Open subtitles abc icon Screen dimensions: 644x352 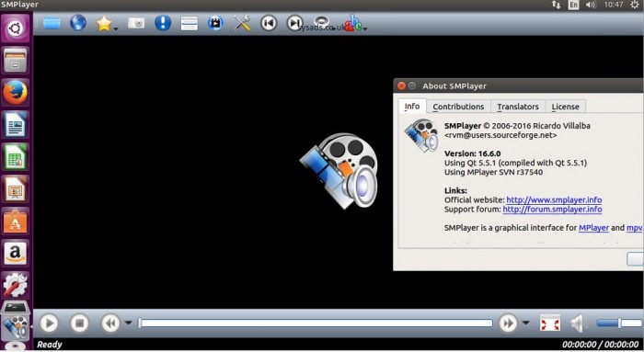[352, 23]
